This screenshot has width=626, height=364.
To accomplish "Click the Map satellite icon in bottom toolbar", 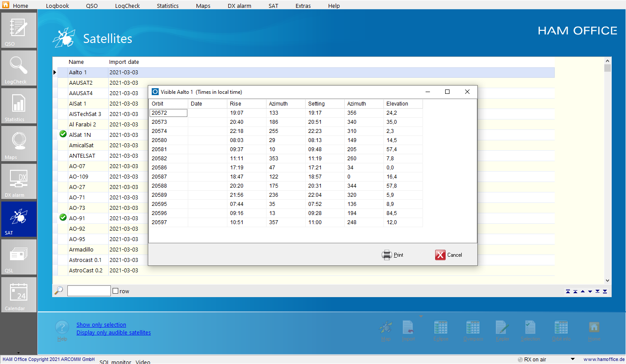I will click(386, 327).
